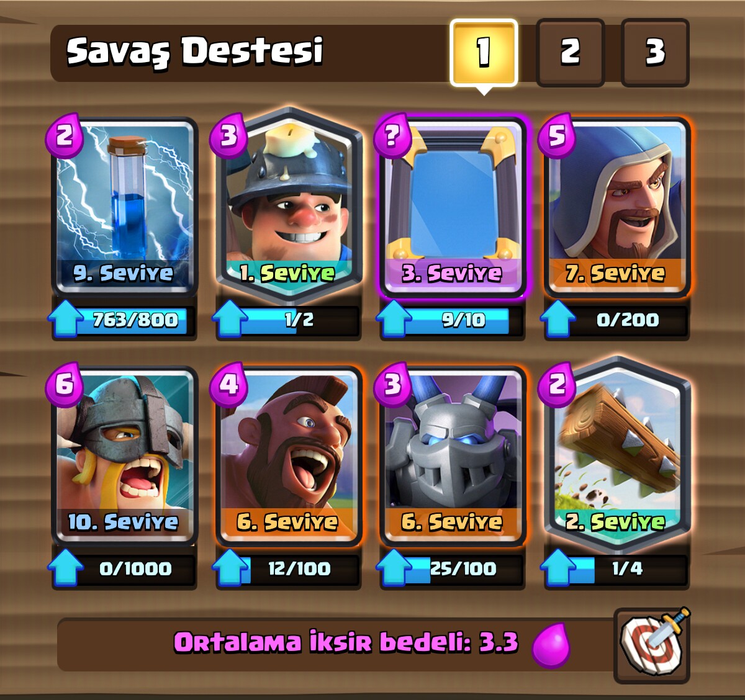Select the Mirror card
The height and width of the screenshot is (700, 745).
coord(452,206)
